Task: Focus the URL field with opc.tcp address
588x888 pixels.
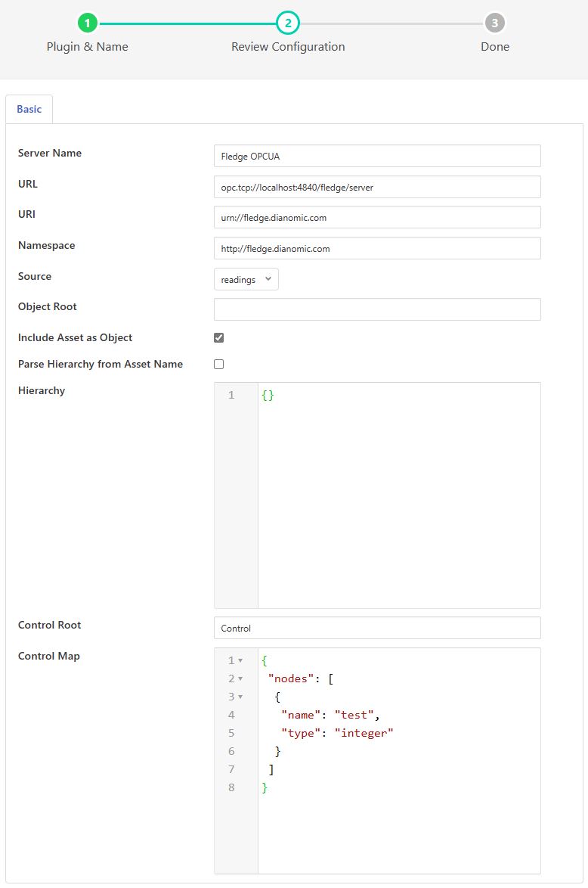Action: 377,187
